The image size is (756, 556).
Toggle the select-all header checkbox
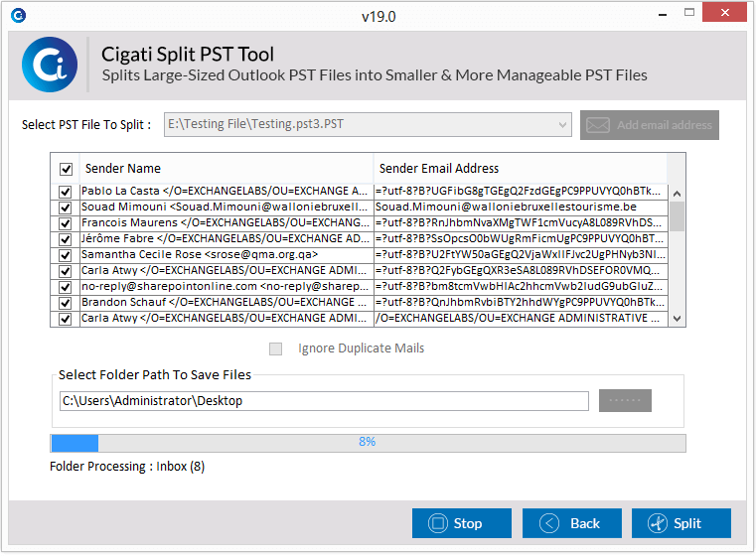click(x=66, y=169)
